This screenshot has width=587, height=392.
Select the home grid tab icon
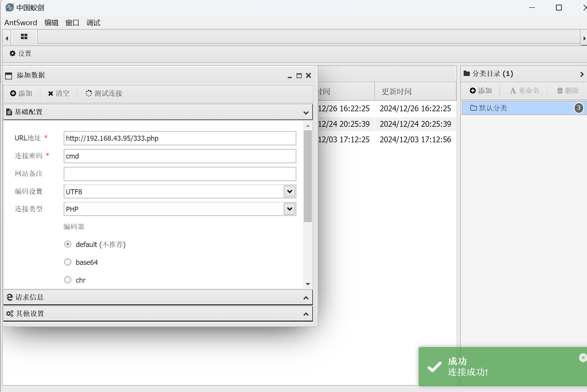[24, 36]
